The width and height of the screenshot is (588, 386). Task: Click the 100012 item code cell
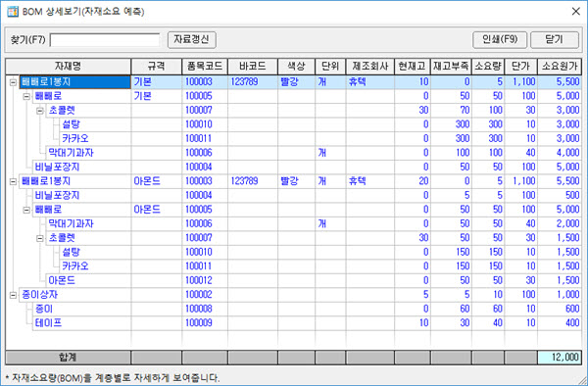click(x=205, y=281)
